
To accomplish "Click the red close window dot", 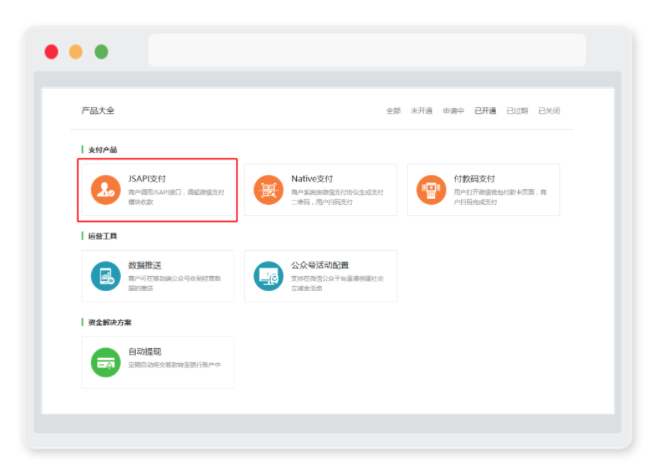I will click(x=51, y=52).
